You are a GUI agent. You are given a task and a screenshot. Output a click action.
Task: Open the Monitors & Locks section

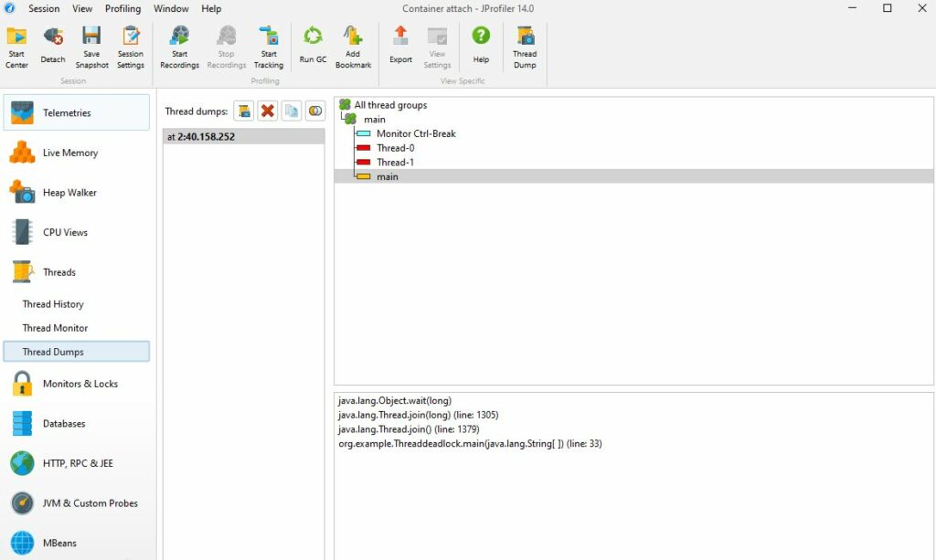coord(77,384)
